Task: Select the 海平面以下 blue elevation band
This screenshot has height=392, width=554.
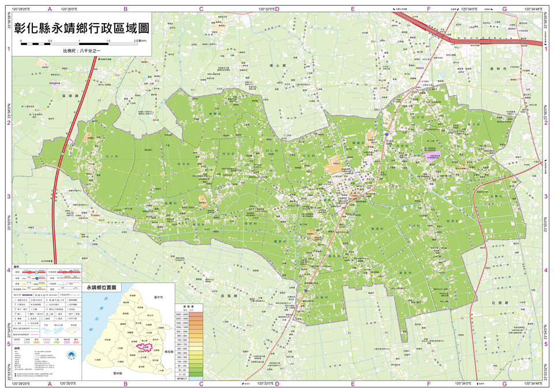Action: tap(196, 378)
